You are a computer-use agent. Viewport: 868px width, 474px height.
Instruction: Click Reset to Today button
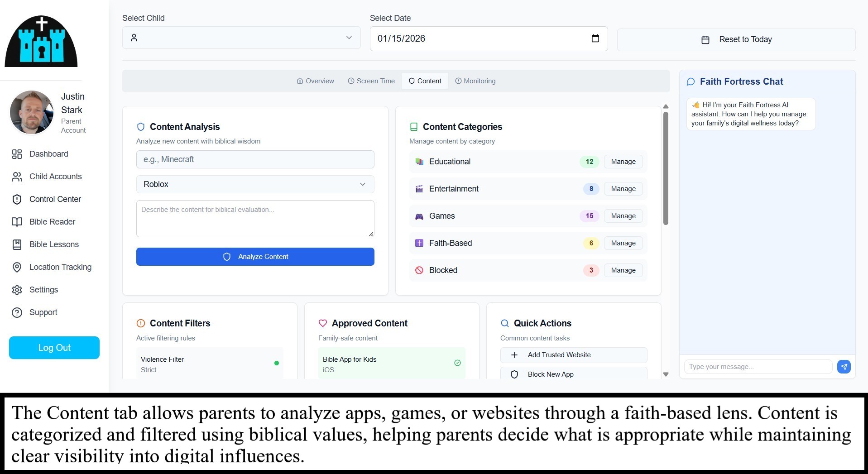(736, 40)
